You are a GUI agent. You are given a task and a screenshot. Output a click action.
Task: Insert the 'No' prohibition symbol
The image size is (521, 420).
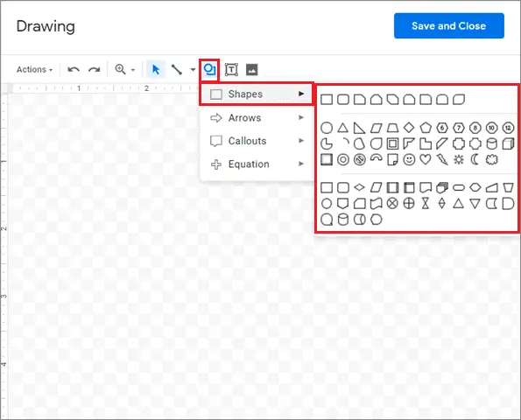point(359,160)
